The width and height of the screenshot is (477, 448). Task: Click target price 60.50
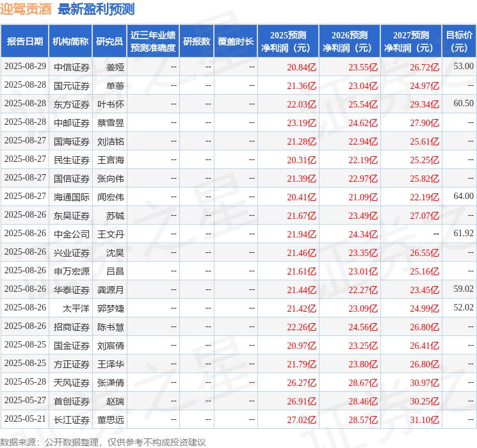coord(464,104)
